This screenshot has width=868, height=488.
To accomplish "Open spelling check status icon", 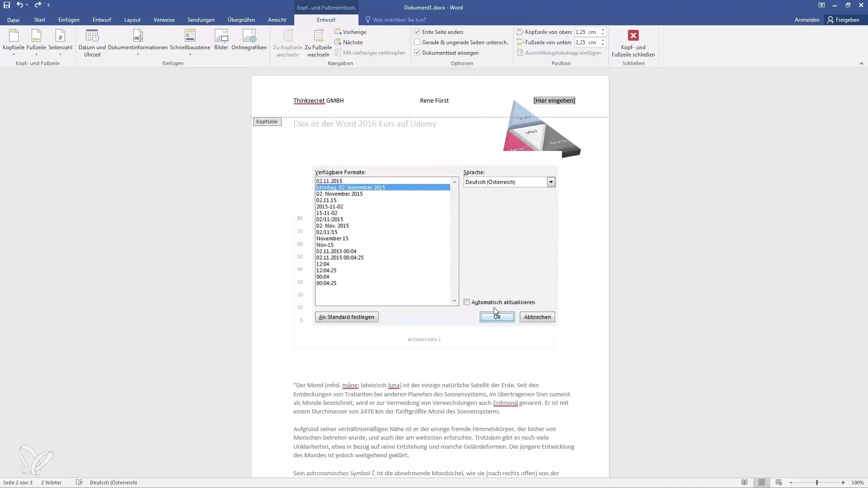I will coord(79,483).
